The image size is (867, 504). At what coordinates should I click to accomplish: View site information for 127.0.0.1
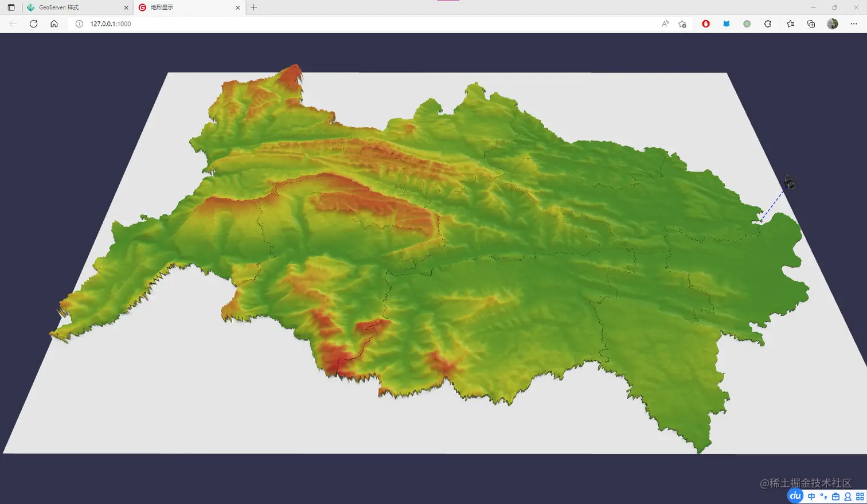coord(79,24)
